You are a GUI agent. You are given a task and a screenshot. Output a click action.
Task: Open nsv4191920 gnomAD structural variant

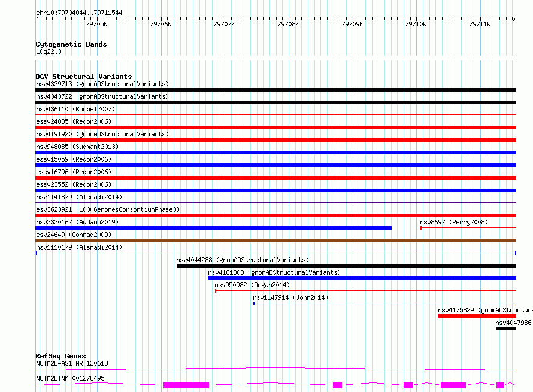102,134
